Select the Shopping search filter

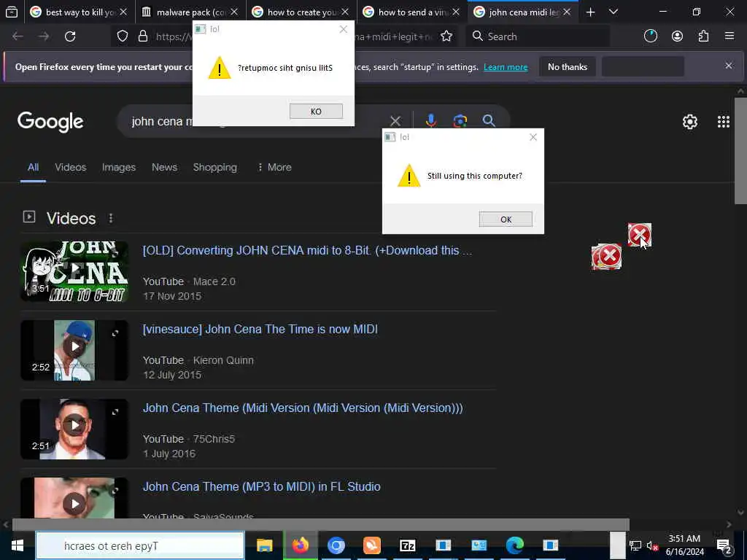click(x=215, y=167)
